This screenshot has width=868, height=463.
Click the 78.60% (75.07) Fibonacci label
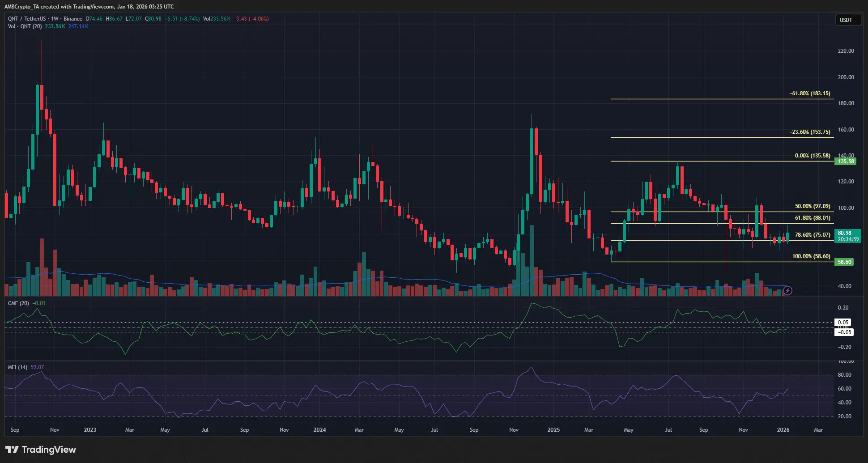point(813,234)
